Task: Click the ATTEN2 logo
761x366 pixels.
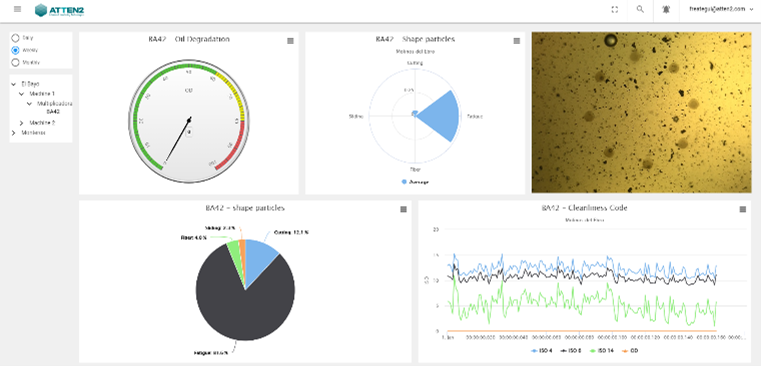Action: coord(60,10)
